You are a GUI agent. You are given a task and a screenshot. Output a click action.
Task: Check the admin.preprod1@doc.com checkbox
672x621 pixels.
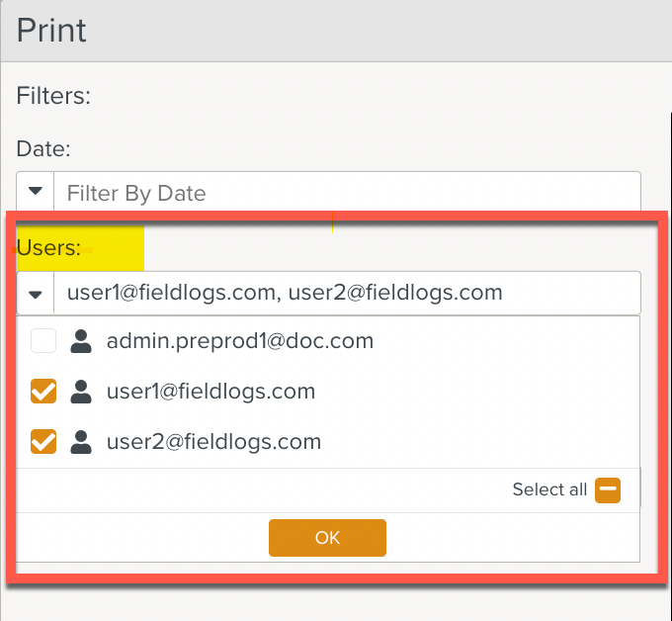43,342
